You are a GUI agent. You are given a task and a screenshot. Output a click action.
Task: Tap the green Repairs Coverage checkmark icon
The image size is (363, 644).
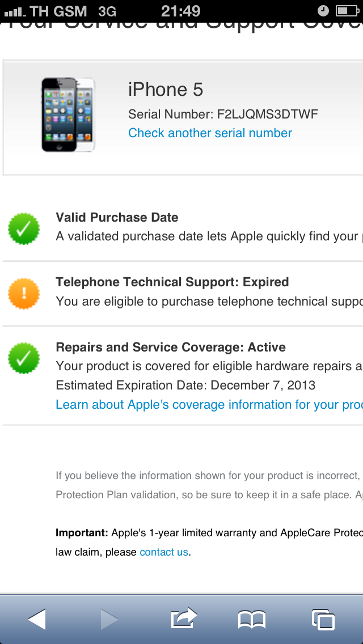pyautogui.click(x=24, y=358)
